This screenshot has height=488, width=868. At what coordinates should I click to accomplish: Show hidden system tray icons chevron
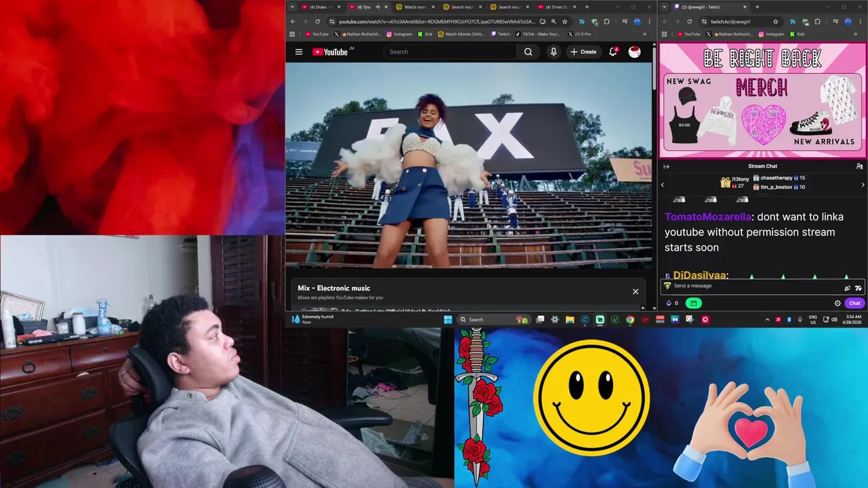[767, 319]
